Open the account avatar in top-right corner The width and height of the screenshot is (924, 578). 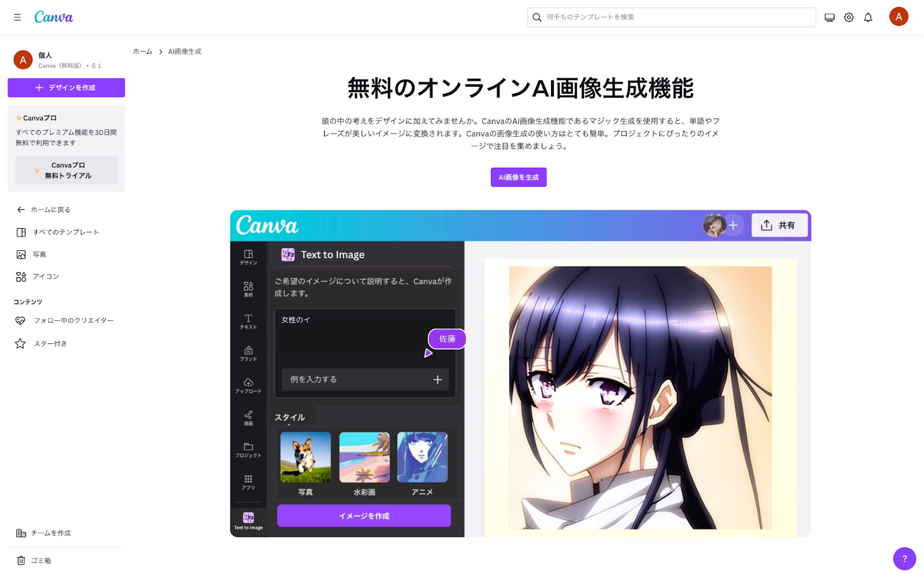point(899,17)
